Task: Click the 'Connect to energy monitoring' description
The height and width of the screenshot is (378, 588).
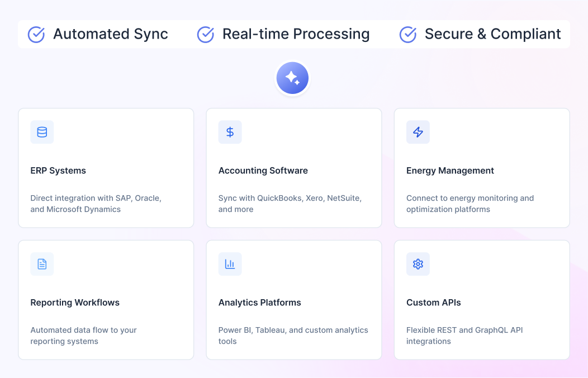Action: 470,204
